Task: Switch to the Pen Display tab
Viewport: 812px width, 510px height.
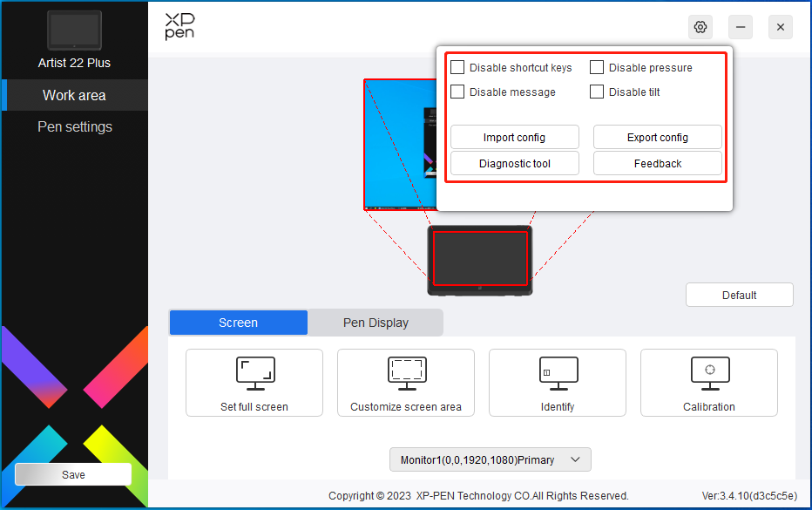Action: click(376, 323)
